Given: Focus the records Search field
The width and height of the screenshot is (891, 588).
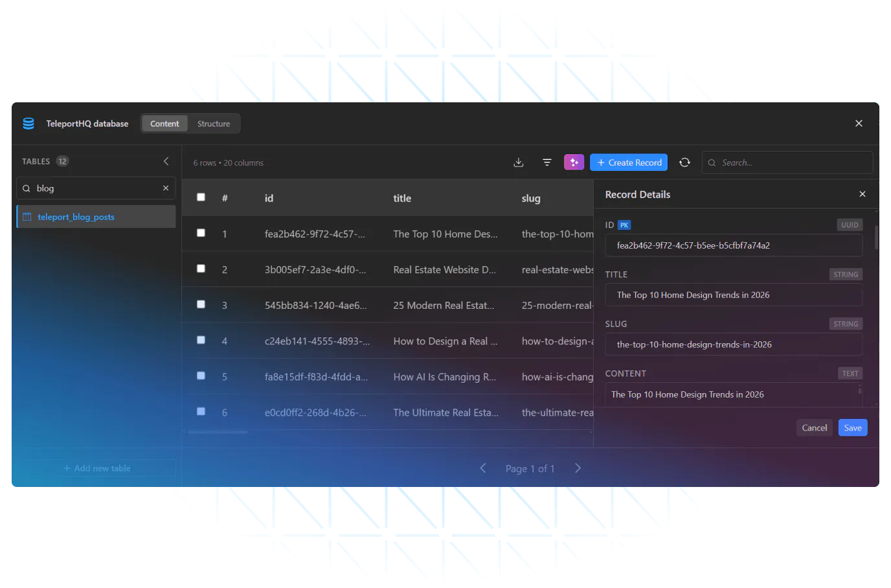Looking at the screenshot, I should pos(787,163).
